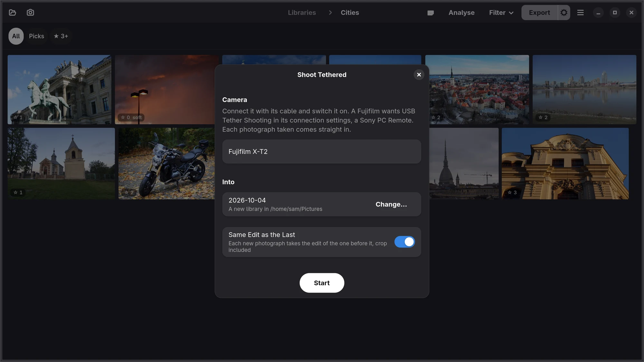Screen dimensions: 644x362
Task: Click the Export button
Action: (x=539, y=13)
